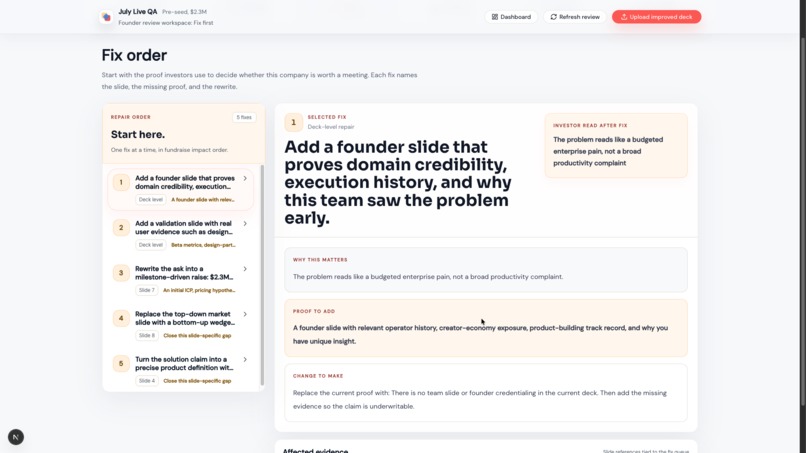
Task: Click A founder slide with relev... text
Action: (x=203, y=200)
